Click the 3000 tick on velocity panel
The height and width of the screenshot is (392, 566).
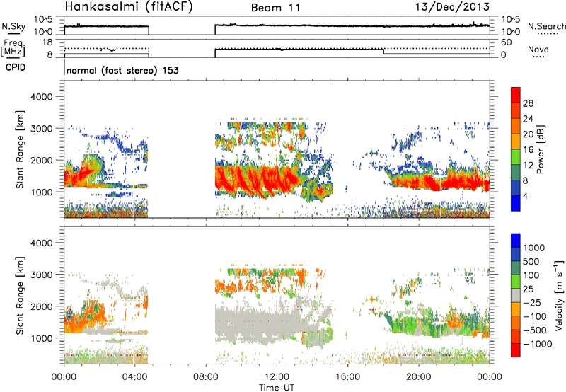click(41, 275)
